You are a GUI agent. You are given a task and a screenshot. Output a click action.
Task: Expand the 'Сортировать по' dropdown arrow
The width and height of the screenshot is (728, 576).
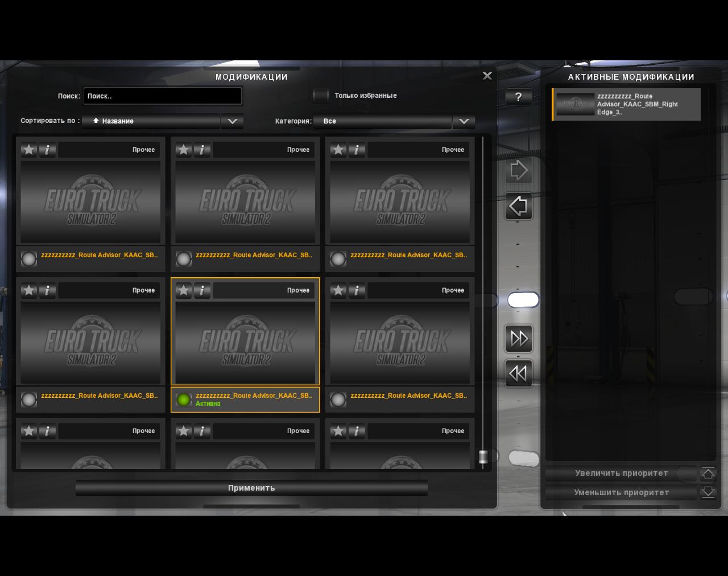[x=232, y=121]
